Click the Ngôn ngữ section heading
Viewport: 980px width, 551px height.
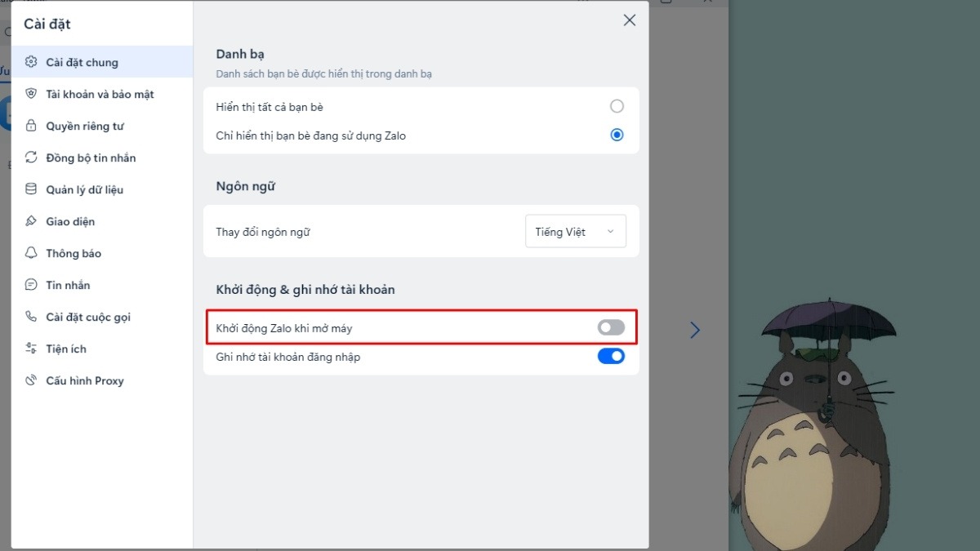(x=245, y=186)
